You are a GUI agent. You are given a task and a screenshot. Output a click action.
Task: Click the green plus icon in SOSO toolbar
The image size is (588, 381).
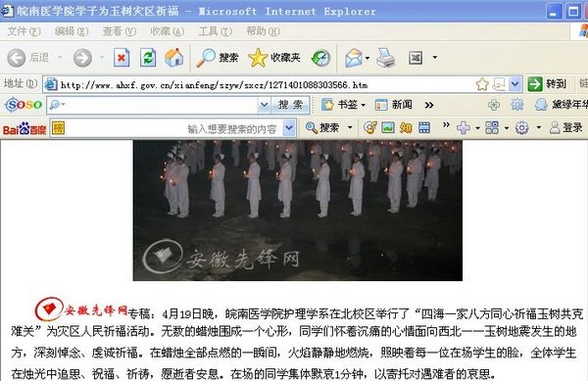point(494,105)
